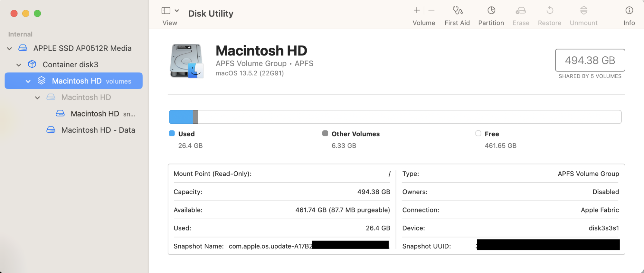The height and width of the screenshot is (273, 644).
Task: Add a volume with the plus icon
Action: [417, 10]
